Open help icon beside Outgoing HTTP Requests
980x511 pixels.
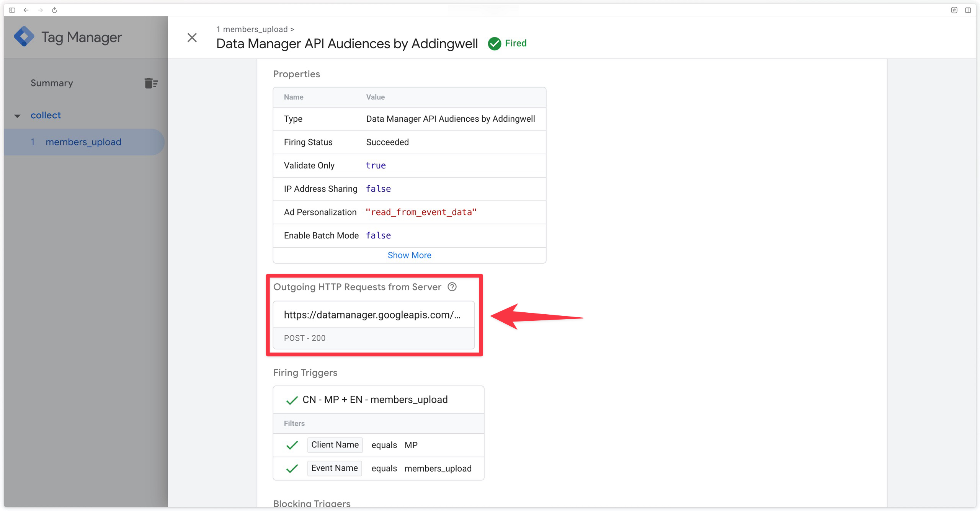pos(452,287)
